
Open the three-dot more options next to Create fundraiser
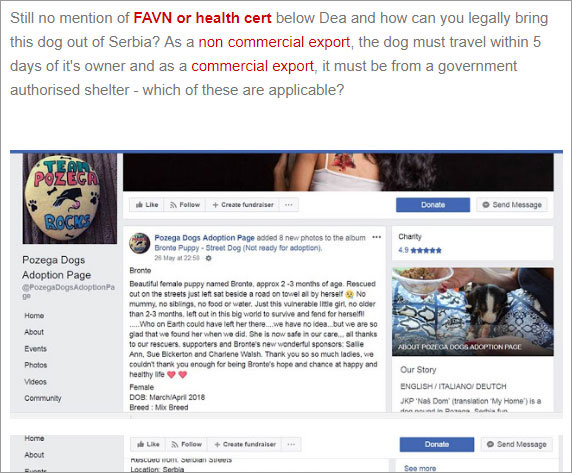pos(289,205)
